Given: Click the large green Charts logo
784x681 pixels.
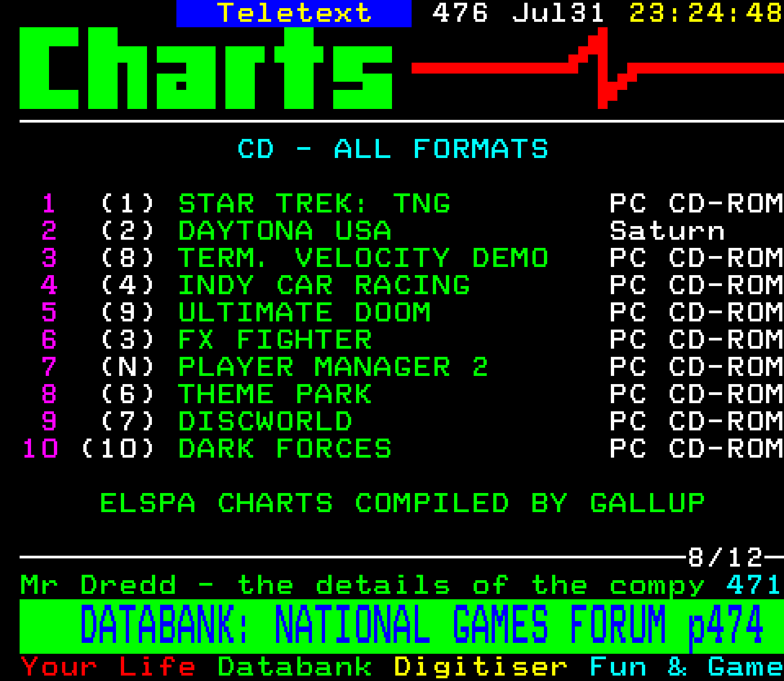Looking at the screenshot, I should click(206, 68).
